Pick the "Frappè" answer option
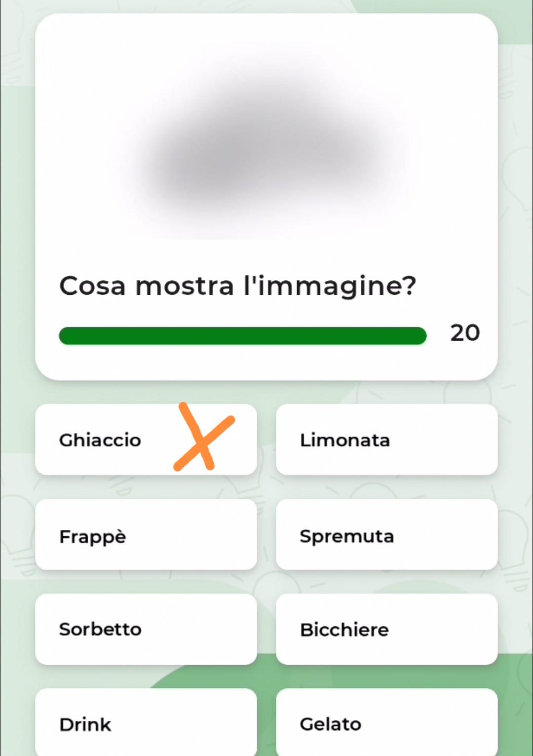533x756 pixels. pyautogui.click(x=146, y=535)
